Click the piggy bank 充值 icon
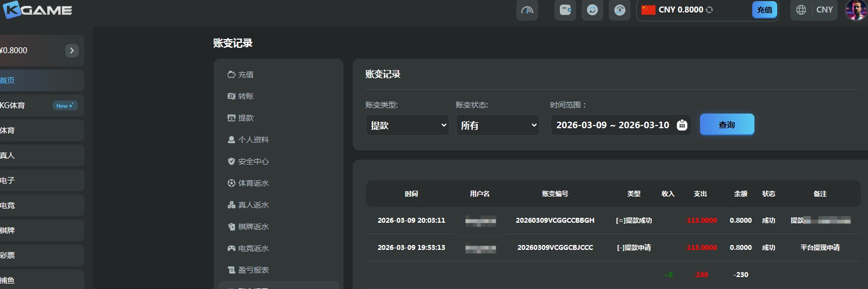The height and width of the screenshot is (289, 868). coord(231,74)
